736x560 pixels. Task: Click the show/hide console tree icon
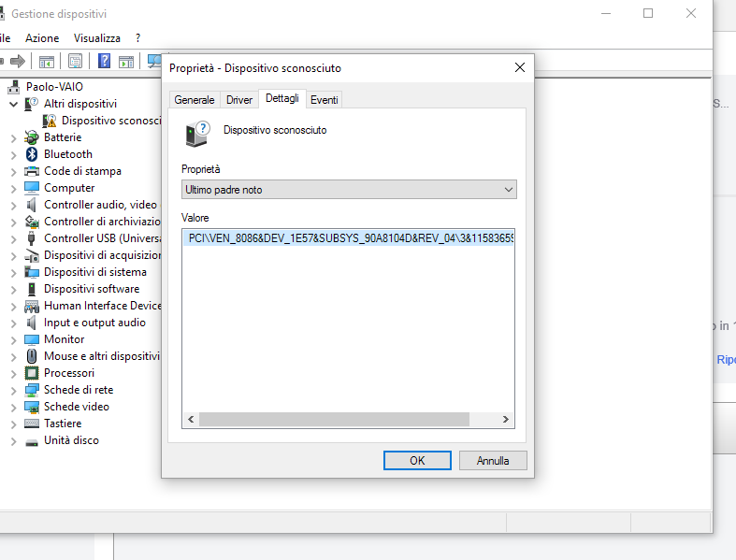pos(46,62)
